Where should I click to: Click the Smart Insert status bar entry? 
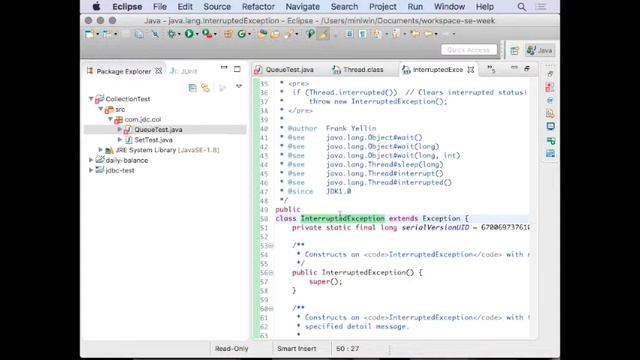coord(297,349)
